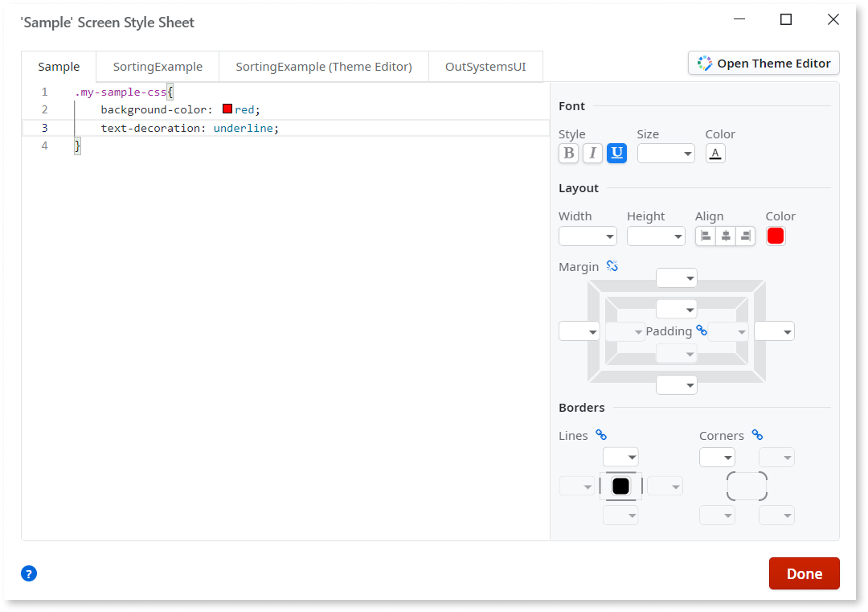
Task: Click the Open Theme Editor button
Action: pos(764,64)
